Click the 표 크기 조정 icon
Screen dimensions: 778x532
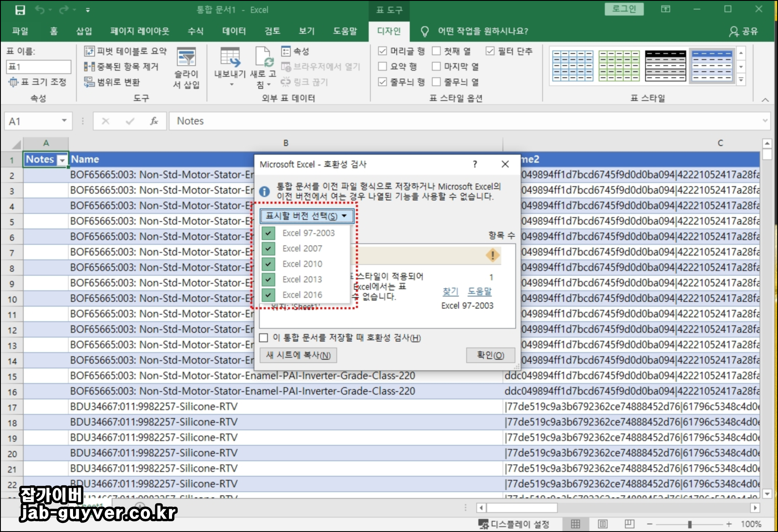[x=14, y=82]
